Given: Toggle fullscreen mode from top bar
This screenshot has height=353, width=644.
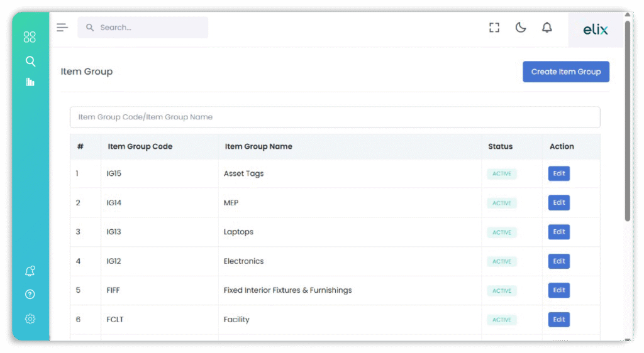Looking at the screenshot, I should click(494, 27).
